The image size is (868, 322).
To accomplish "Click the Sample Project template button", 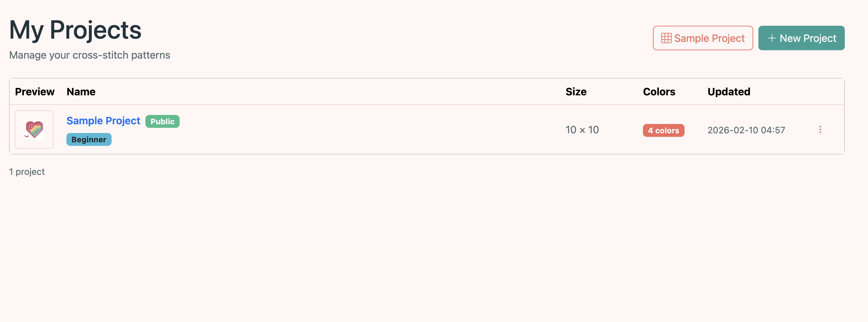I will (x=703, y=38).
